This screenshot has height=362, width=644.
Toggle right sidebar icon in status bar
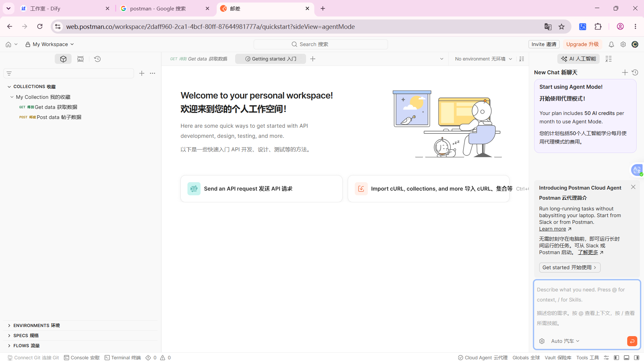tap(637, 358)
